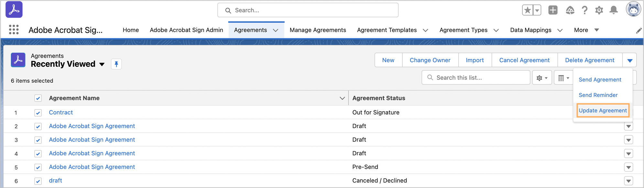Image resolution: width=644 pixels, height=188 pixels.
Task: Uncheck the checkbox for the draft agreement
Action: click(x=38, y=181)
